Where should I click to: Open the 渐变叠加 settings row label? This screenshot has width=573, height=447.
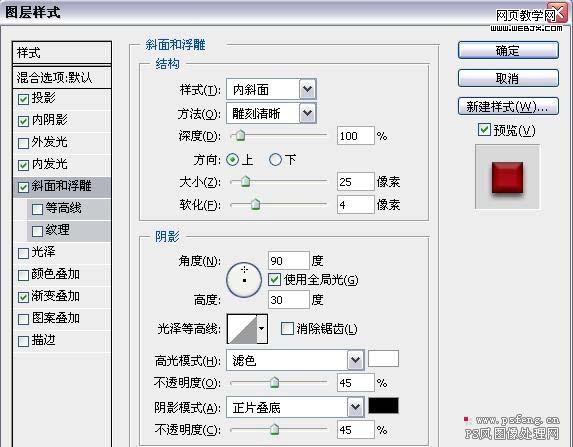coord(56,296)
